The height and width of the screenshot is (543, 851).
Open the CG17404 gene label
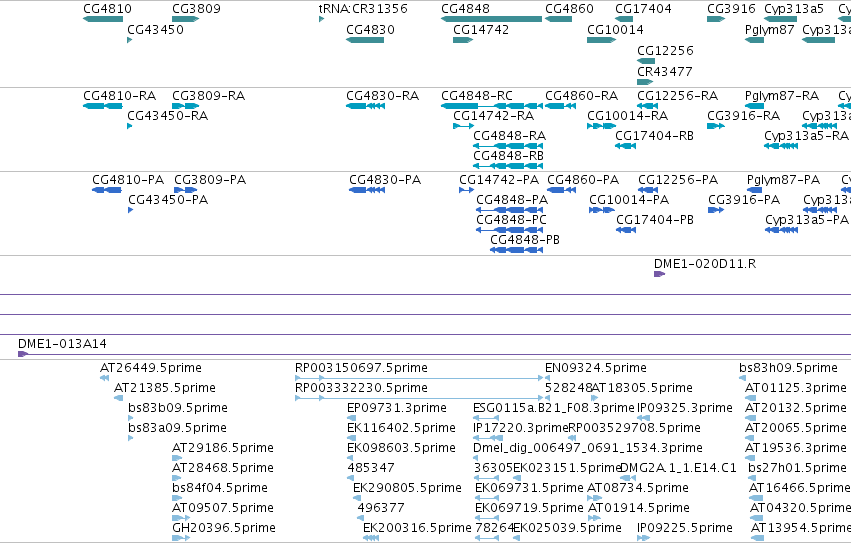tap(643, 9)
